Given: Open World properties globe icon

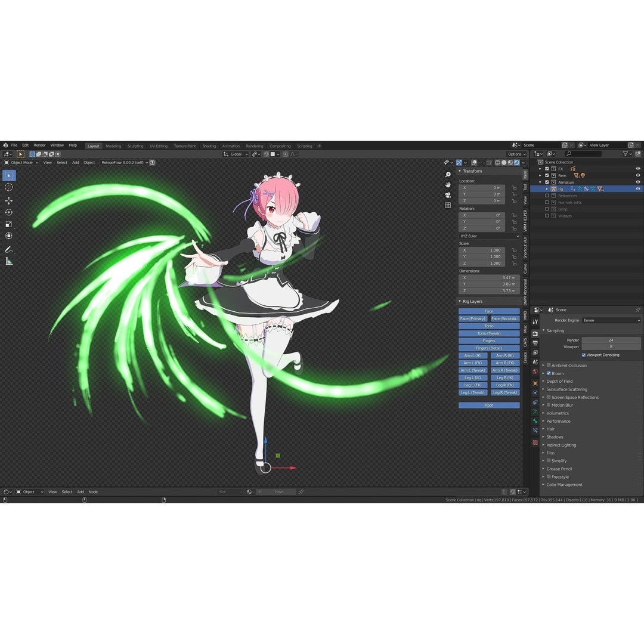Looking at the screenshot, I should (x=535, y=371).
